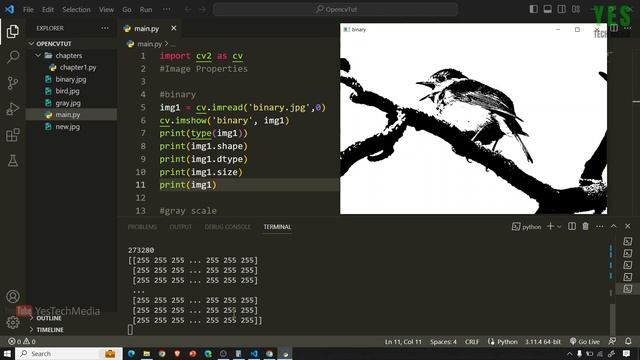Open the File menu
Screen dimensions: 640x360
[28, 9]
